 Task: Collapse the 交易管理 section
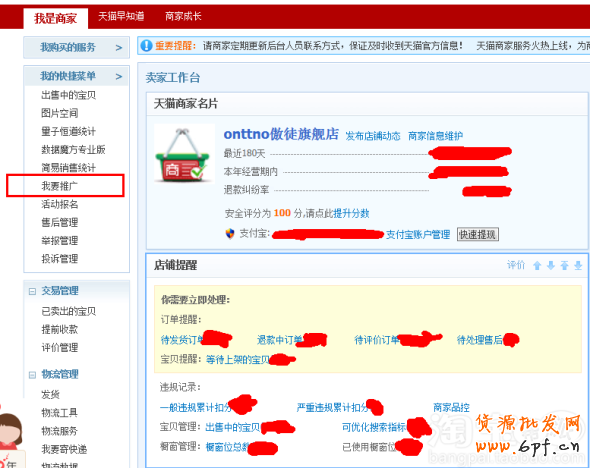click(32, 291)
